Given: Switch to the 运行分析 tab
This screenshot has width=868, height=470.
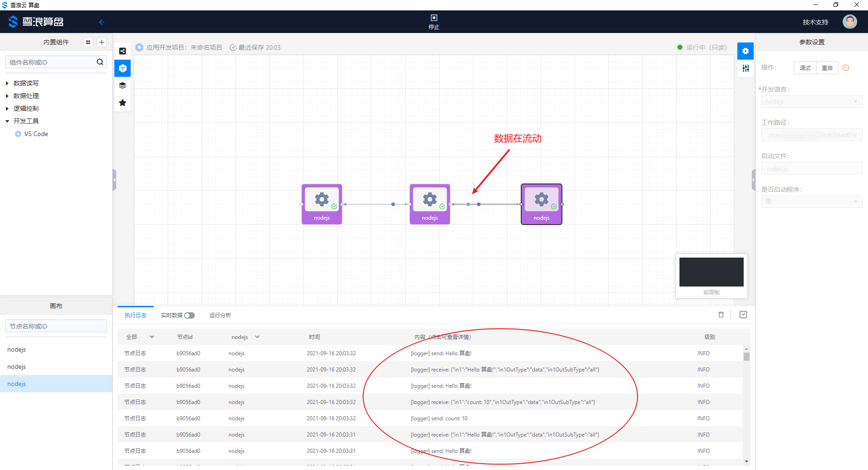Looking at the screenshot, I should click(220, 315).
